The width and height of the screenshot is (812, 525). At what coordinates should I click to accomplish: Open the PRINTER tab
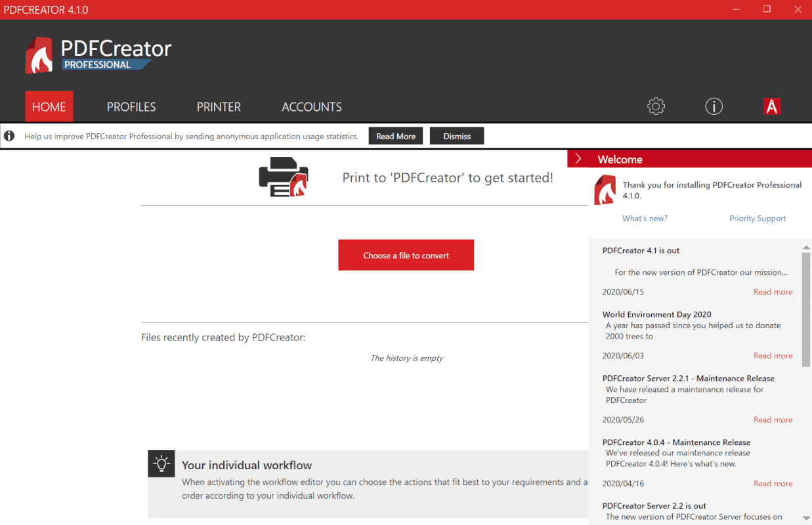click(x=219, y=106)
